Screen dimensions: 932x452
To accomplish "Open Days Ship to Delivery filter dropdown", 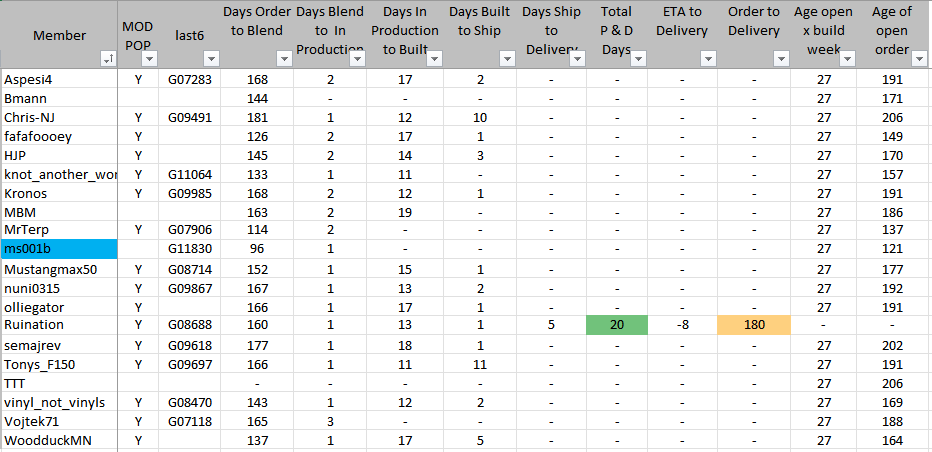I will pyautogui.click(x=576, y=60).
